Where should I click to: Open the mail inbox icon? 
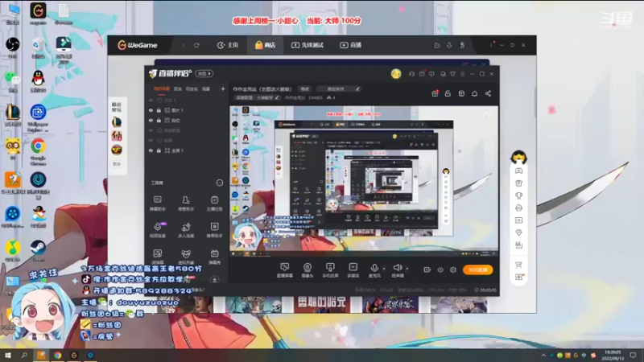click(x=422, y=74)
